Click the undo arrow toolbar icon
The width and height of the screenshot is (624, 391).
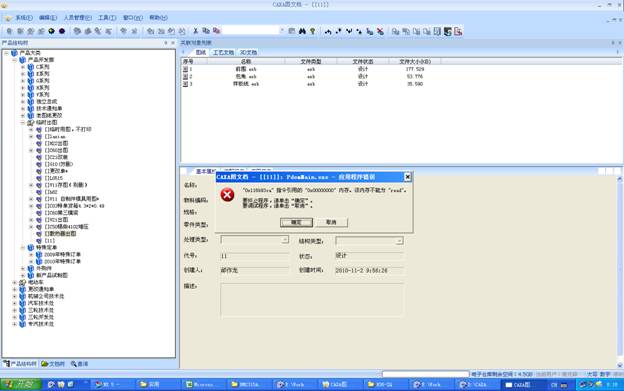click(x=328, y=31)
